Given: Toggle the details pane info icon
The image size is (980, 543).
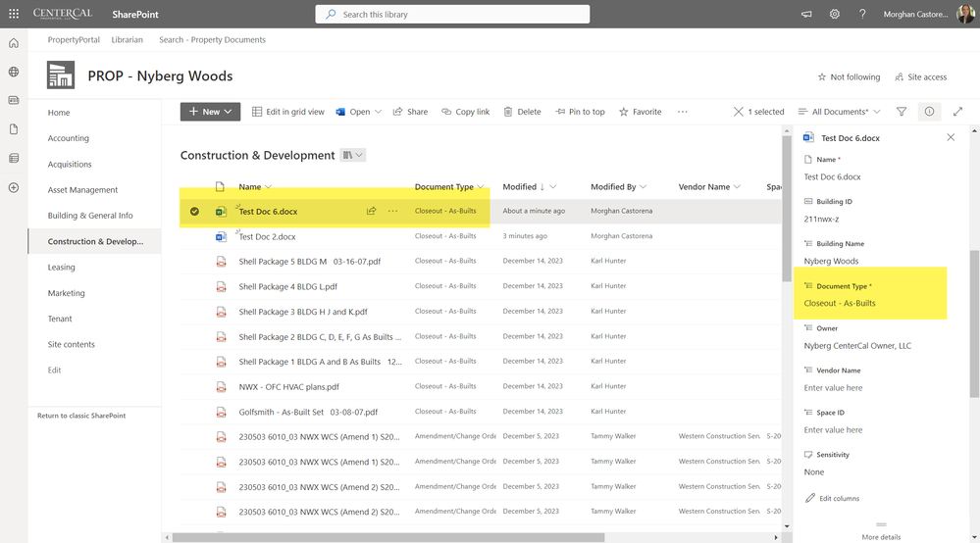Looking at the screenshot, I should 929,112.
